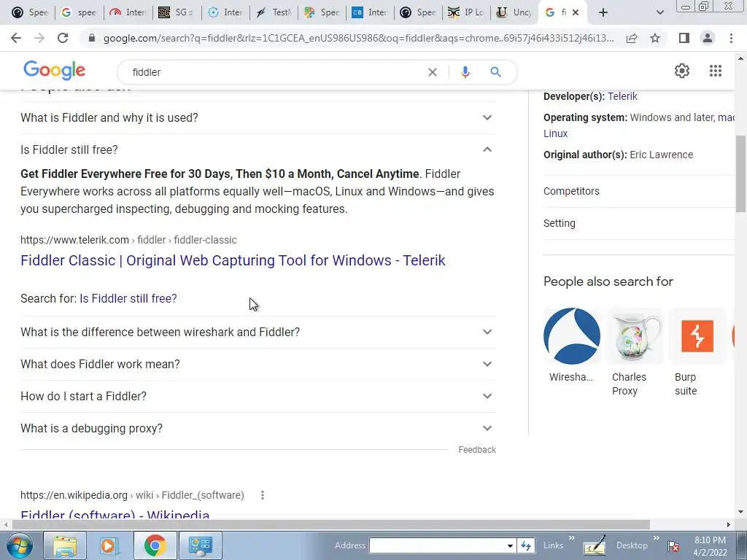Screen dimensions: 747x560
Task: Open Fiddler (software) Wikipedia link
Action: 115,515
